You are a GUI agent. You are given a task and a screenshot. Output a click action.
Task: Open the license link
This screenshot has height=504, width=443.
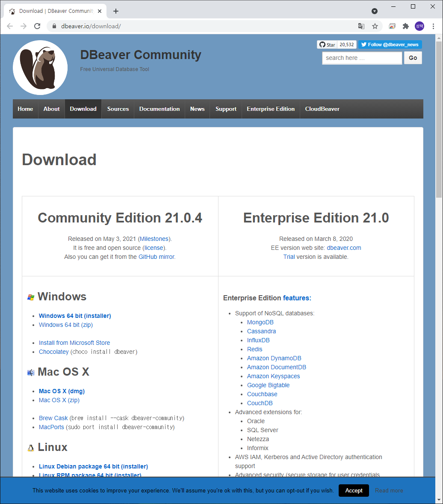coord(154,248)
